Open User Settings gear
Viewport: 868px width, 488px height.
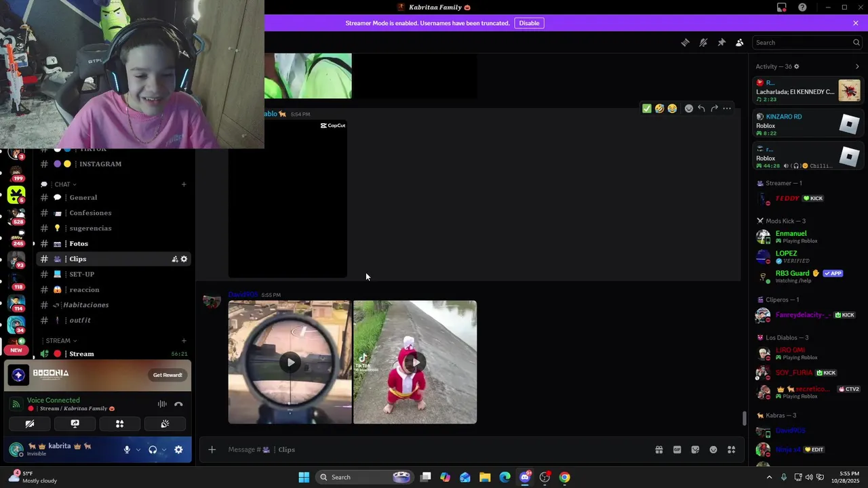pos(178,449)
